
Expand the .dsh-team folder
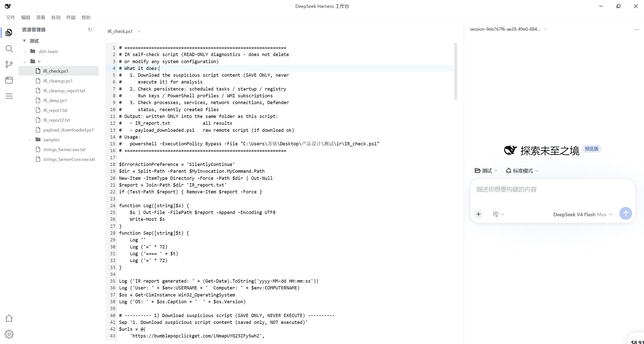(24, 52)
